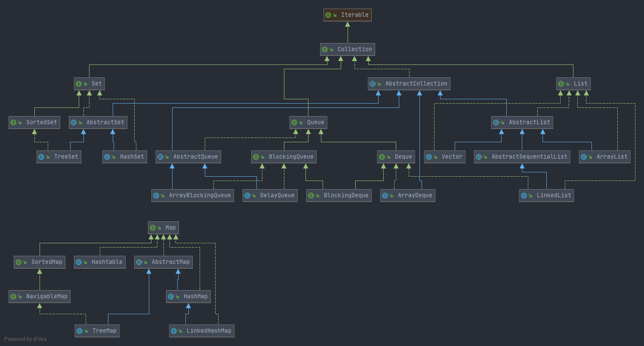Select the AbstractCollection class node
The width and height of the screenshot is (644, 346).
pos(409,84)
